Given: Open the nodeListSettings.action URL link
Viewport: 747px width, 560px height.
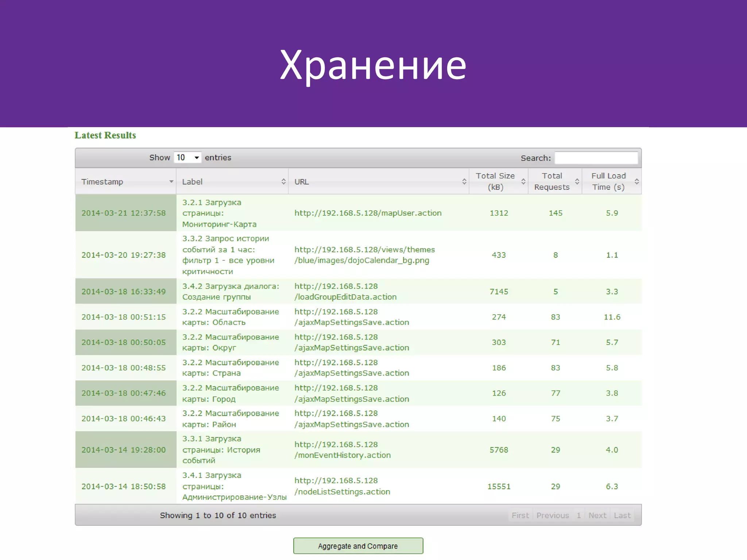Looking at the screenshot, I should tap(342, 486).
